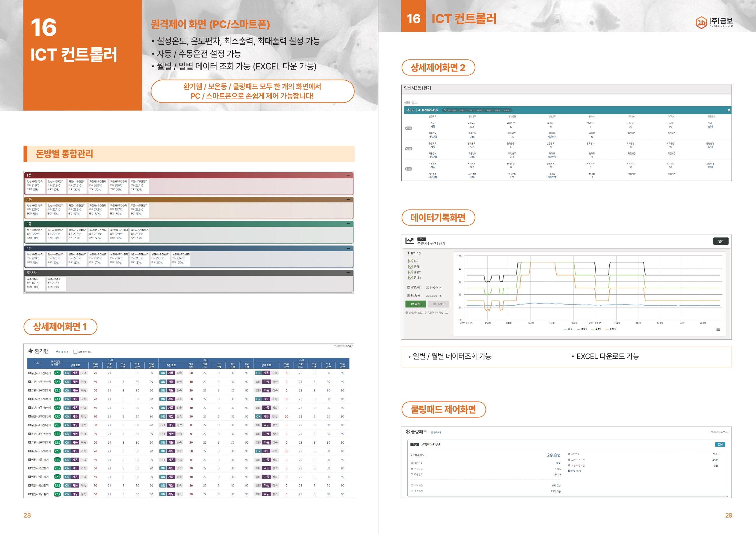Uncheck the 온도 search condition checkbox
756x534 pixels.
click(x=410, y=261)
